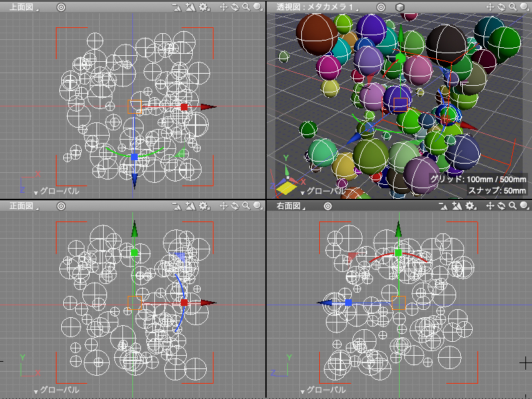Click orange manipulator center box in front view
This screenshot has height=399, width=532.
coord(134,303)
